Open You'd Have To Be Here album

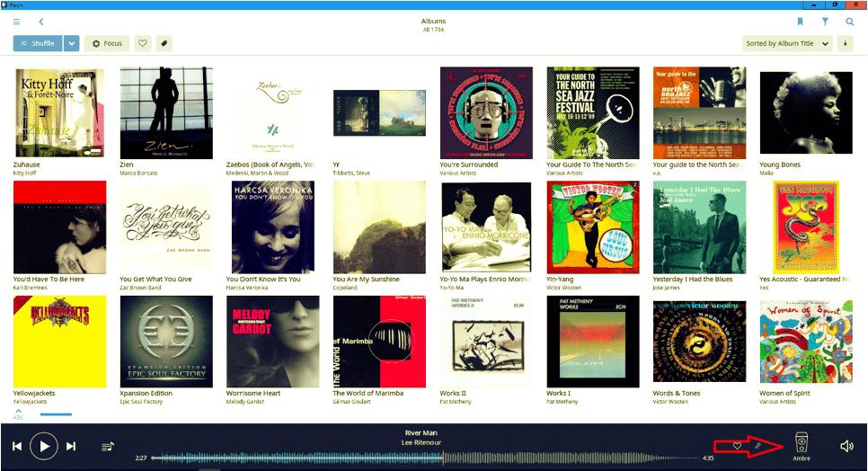coord(60,227)
